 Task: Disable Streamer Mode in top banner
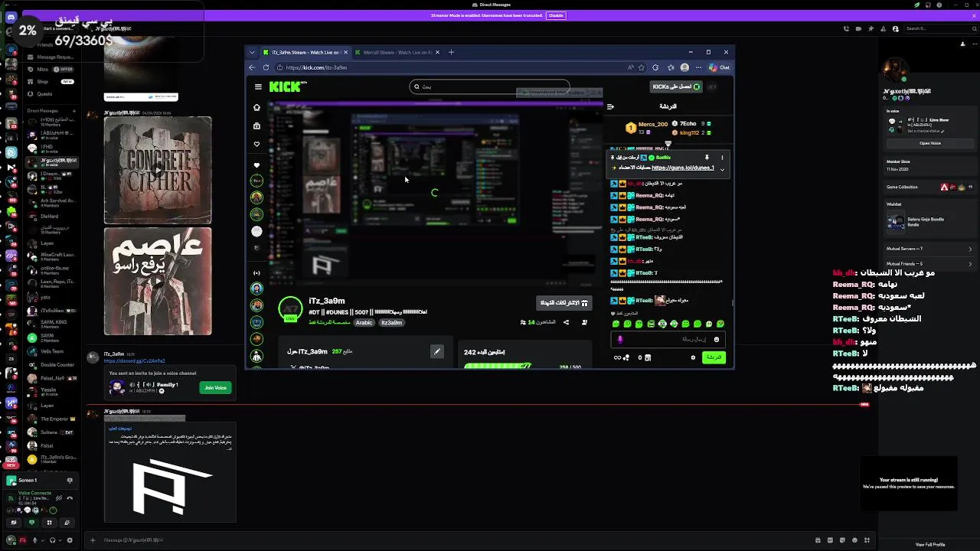coord(556,15)
